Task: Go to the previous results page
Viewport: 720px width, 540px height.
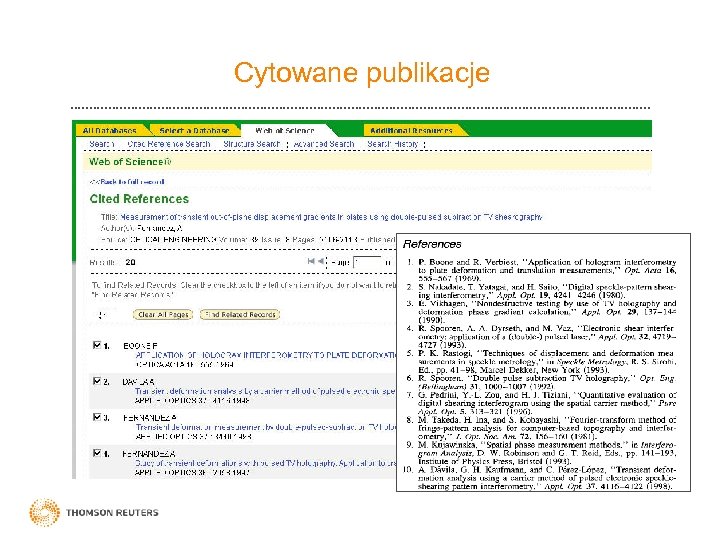Action: [321, 261]
